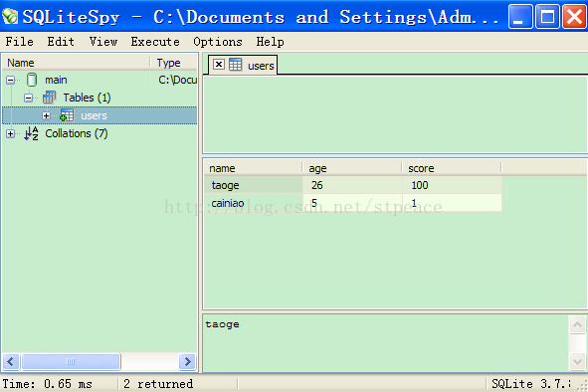Sort by the score column header
The height and width of the screenshot is (392, 588).
tap(452, 168)
